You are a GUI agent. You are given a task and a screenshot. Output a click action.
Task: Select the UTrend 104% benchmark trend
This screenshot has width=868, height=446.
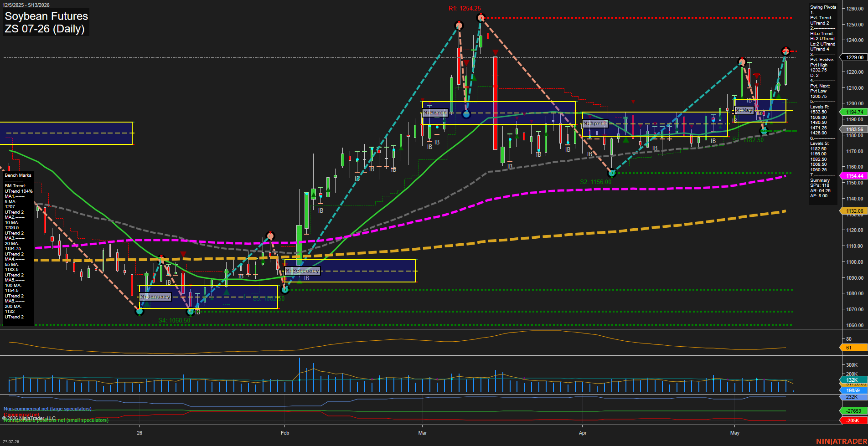[x=19, y=191]
